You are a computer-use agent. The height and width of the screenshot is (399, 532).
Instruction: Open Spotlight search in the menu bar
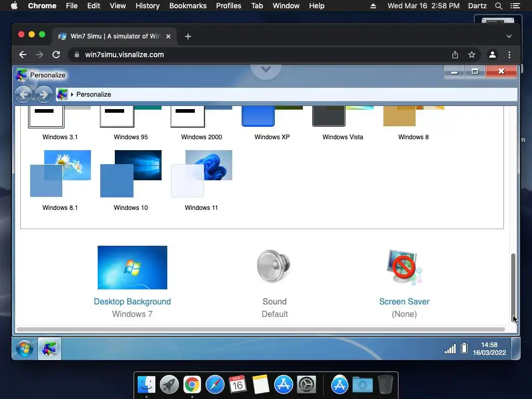click(x=498, y=6)
